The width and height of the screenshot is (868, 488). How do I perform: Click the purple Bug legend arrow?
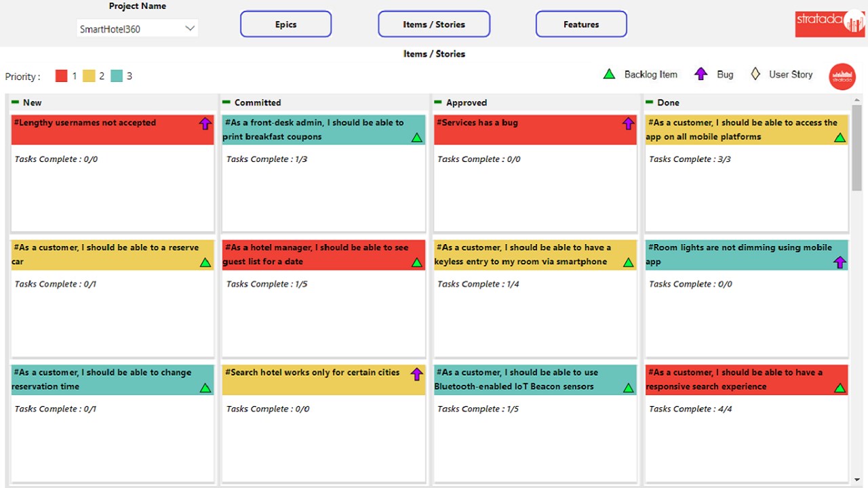tap(701, 74)
